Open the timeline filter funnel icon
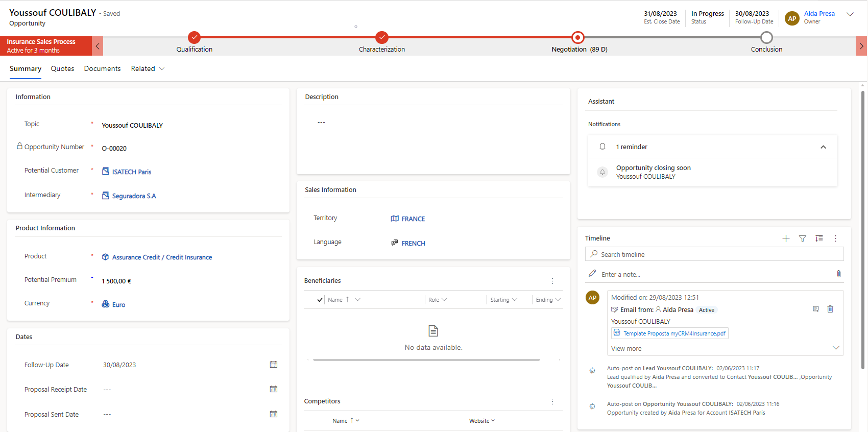868x432 pixels. [803, 238]
